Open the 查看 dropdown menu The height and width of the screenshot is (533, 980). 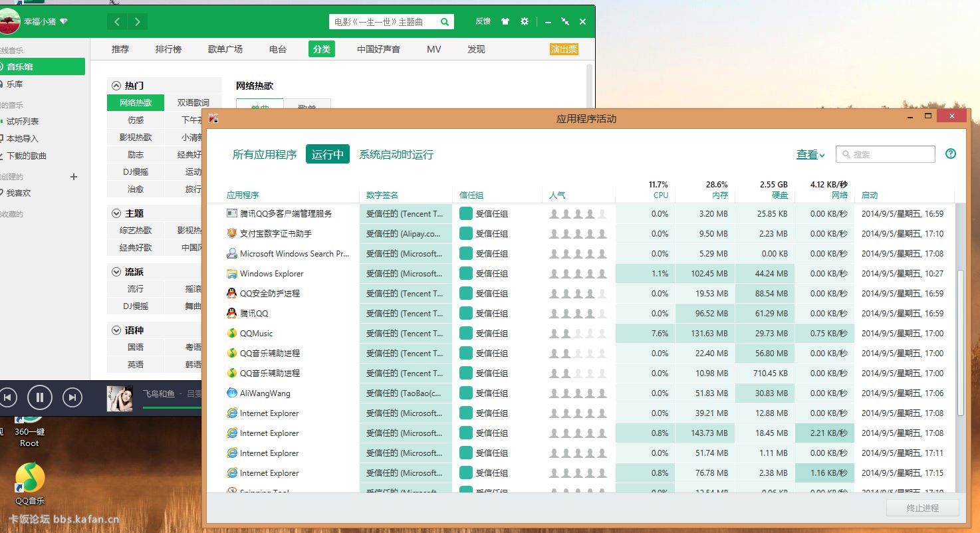pyautogui.click(x=810, y=154)
